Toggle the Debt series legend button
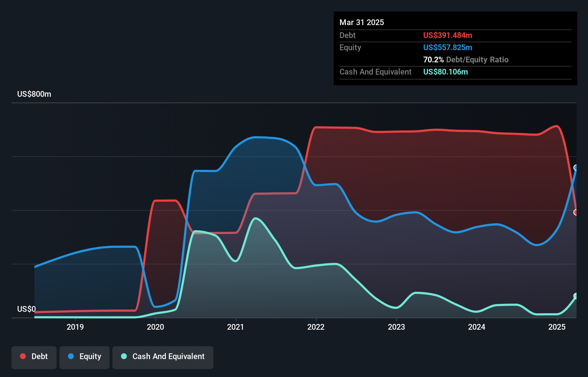The image size is (588, 377). (34, 357)
